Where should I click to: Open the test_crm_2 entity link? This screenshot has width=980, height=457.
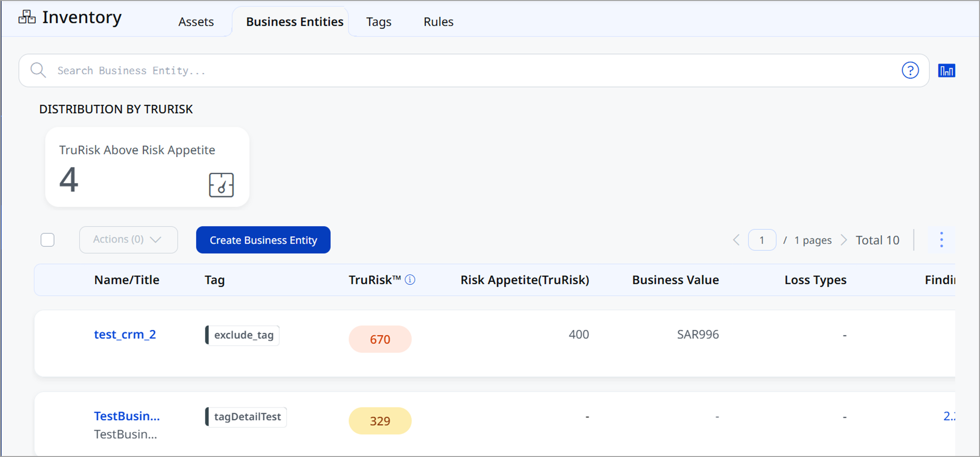(x=125, y=335)
